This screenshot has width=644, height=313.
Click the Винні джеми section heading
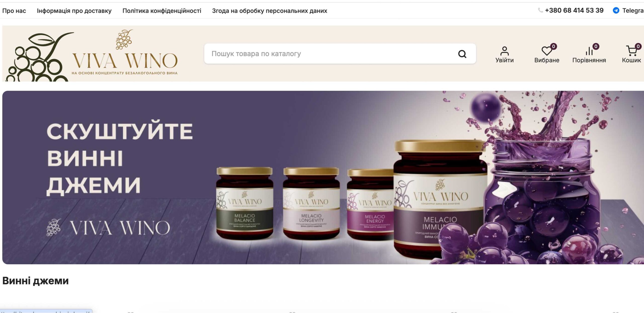point(35,281)
